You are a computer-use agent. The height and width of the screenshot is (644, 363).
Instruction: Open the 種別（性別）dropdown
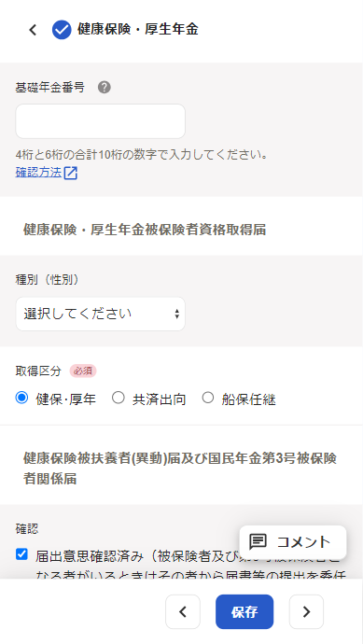[x=100, y=314]
